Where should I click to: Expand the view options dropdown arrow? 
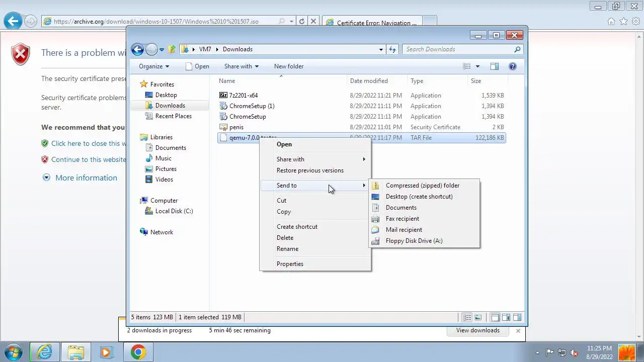pos(477,66)
